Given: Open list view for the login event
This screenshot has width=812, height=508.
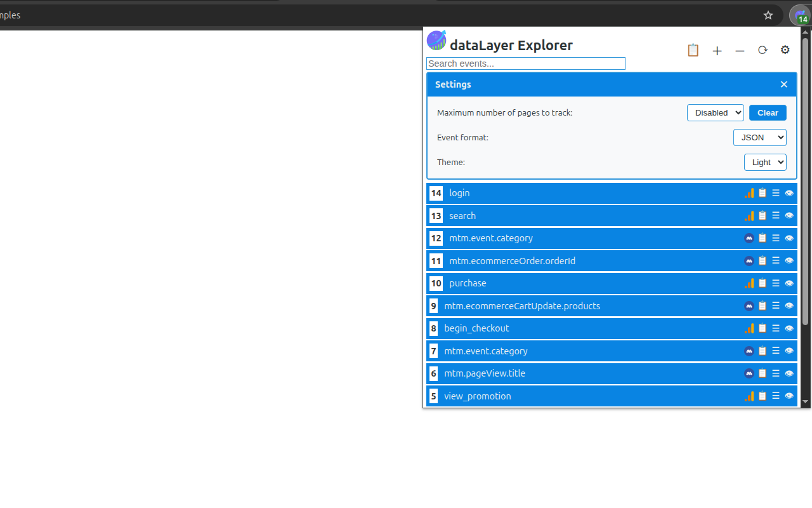Looking at the screenshot, I should point(776,193).
